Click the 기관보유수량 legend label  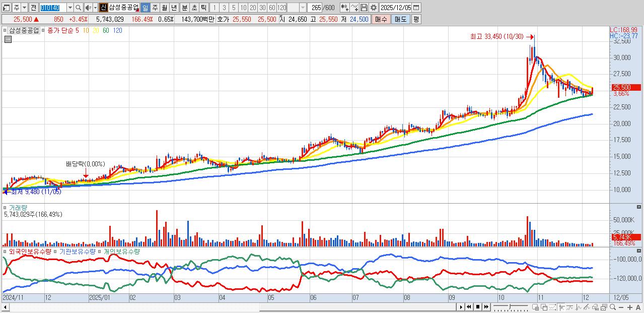pos(77,251)
